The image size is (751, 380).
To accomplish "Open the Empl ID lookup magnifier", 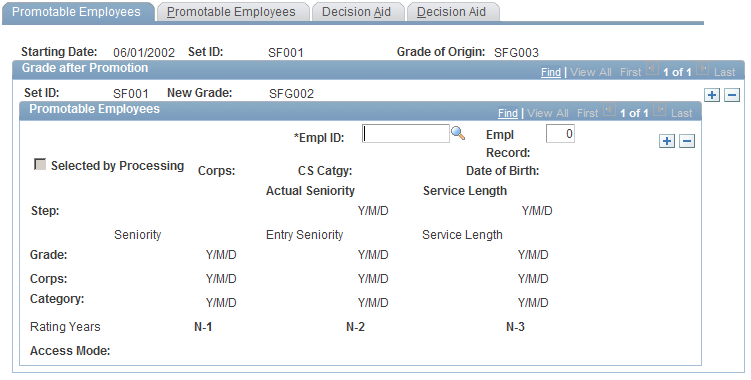I will tap(458, 133).
